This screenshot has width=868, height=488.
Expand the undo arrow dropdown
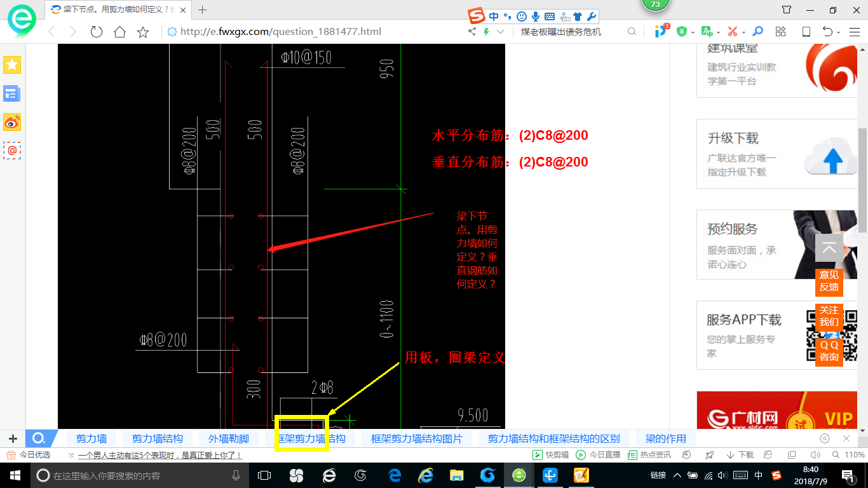(x=838, y=32)
